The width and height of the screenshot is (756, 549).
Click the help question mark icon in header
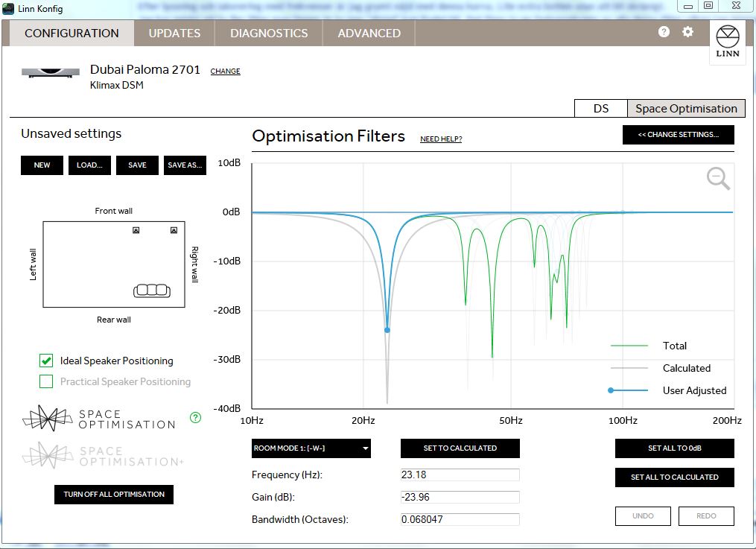[x=664, y=32]
